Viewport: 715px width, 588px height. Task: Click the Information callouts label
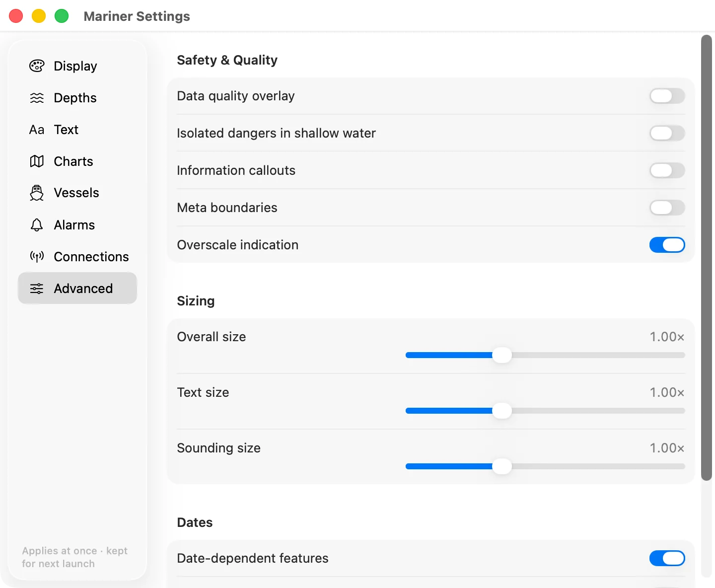pyautogui.click(x=236, y=170)
